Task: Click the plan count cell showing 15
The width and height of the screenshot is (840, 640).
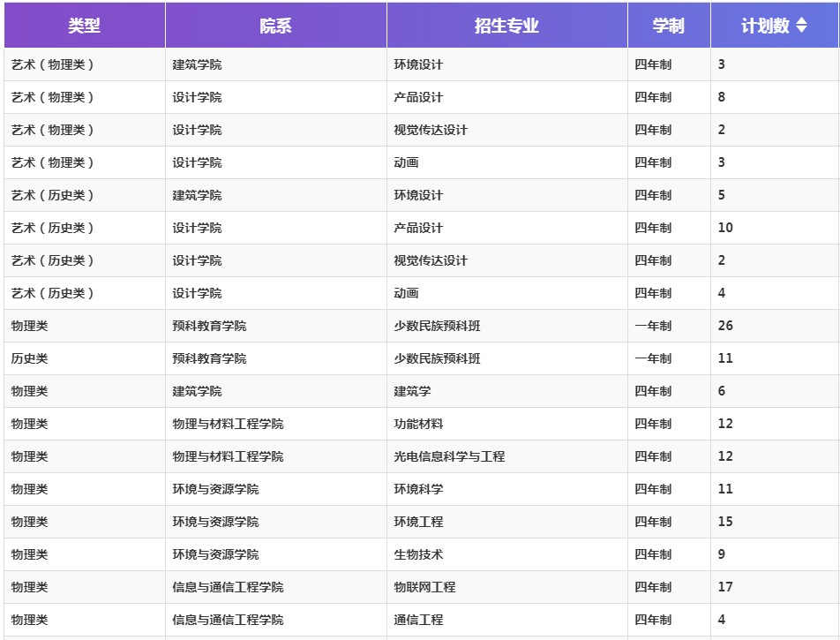Action: [x=725, y=522]
